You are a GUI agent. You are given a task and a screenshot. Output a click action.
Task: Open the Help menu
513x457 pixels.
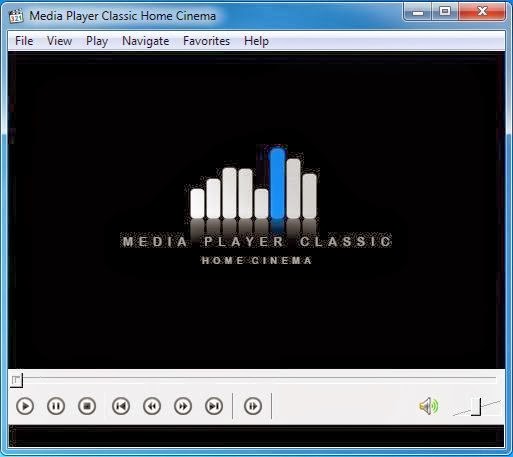click(256, 41)
